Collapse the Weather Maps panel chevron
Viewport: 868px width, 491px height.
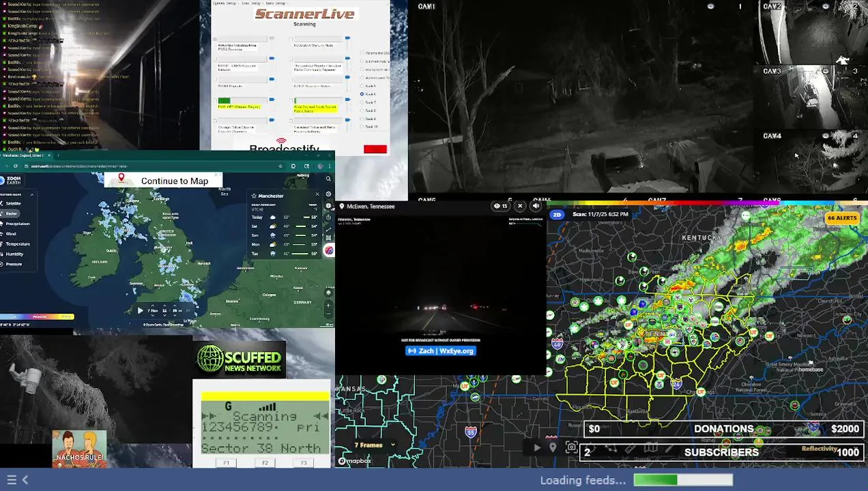tap(31, 194)
